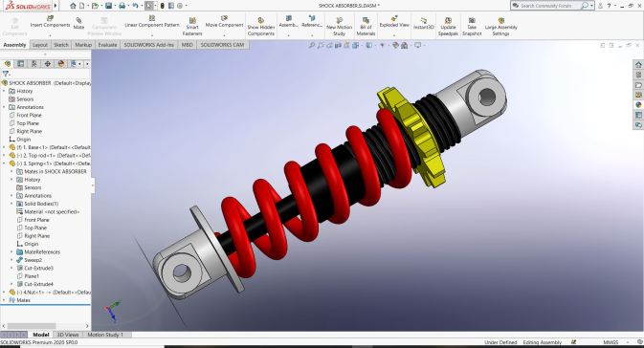
Task: Click the Help question mark icon
Action: pyautogui.click(x=609, y=6)
